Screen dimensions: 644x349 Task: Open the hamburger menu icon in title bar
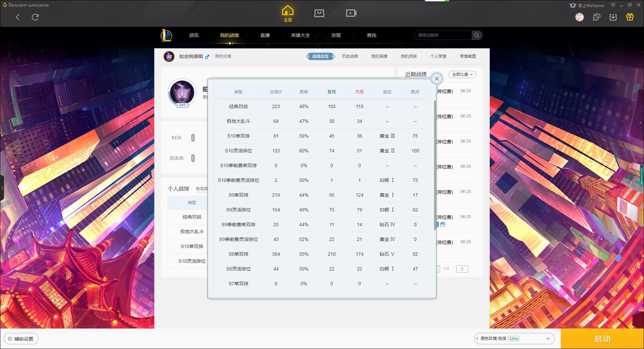click(x=613, y=5)
